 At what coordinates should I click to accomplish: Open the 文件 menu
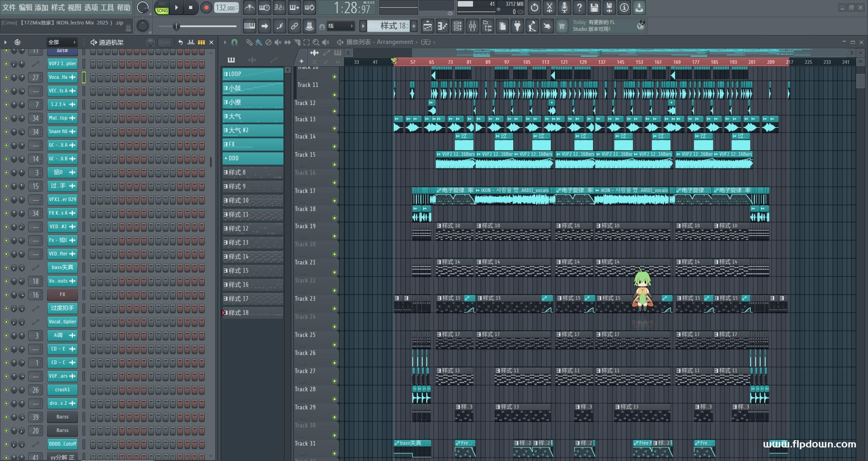click(9, 8)
